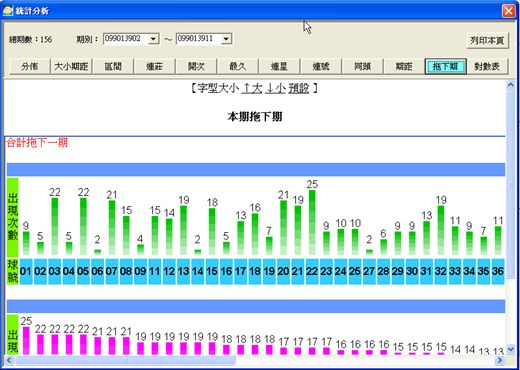Open the 區間 tab
The width and height of the screenshot is (520, 370).
click(x=113, y=66)
